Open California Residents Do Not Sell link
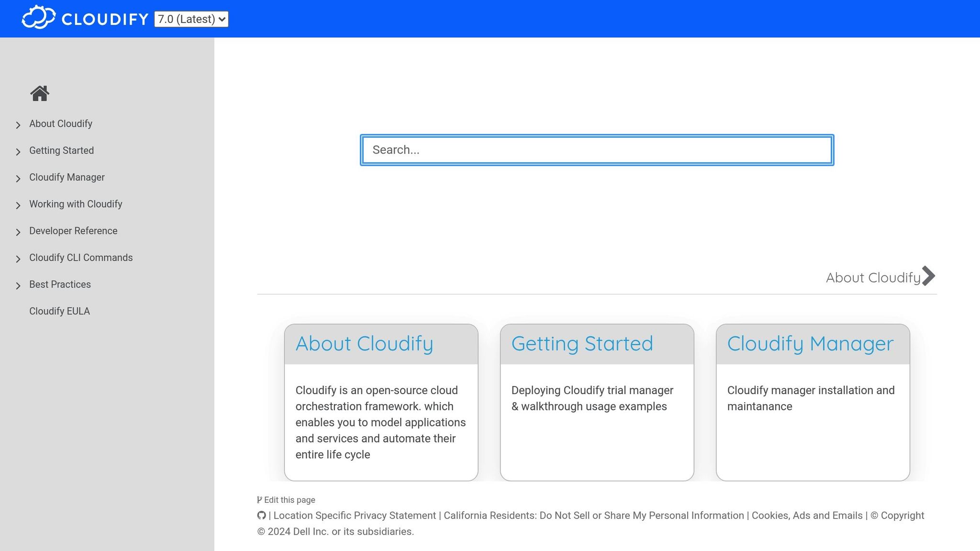Viewport: 980px width, 551px height. click(594, 516)
